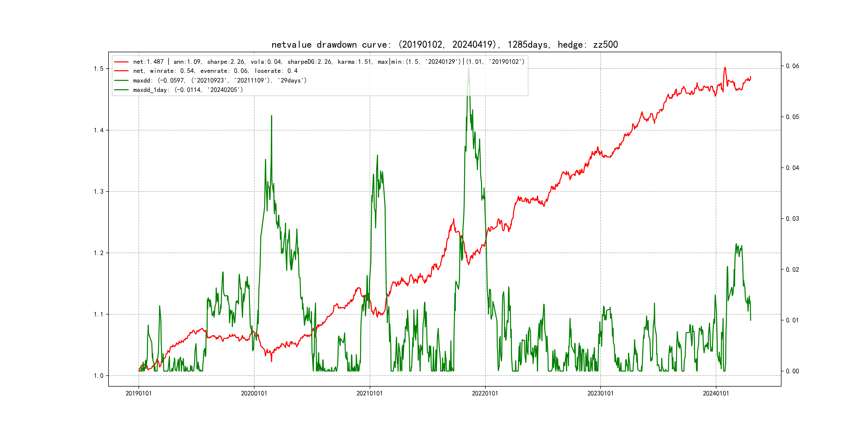Click the 20220101 x-axis tick label
This screenshot has width=868, height=434.
pos(485,393)
